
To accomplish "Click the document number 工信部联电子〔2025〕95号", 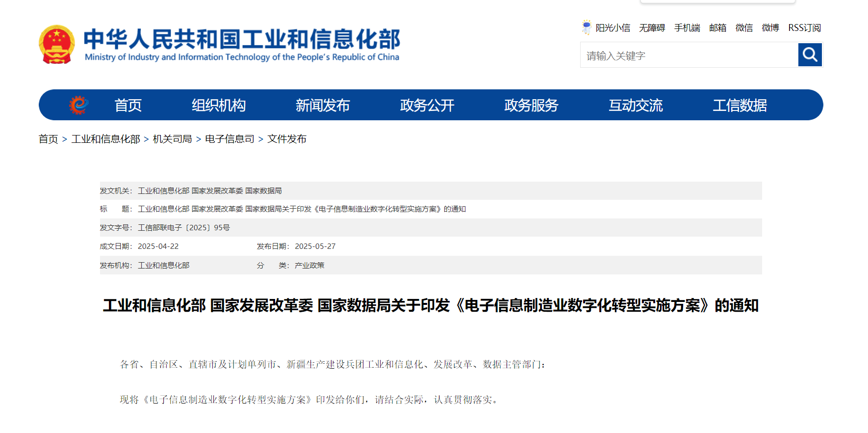I will (x=184, y=228).
